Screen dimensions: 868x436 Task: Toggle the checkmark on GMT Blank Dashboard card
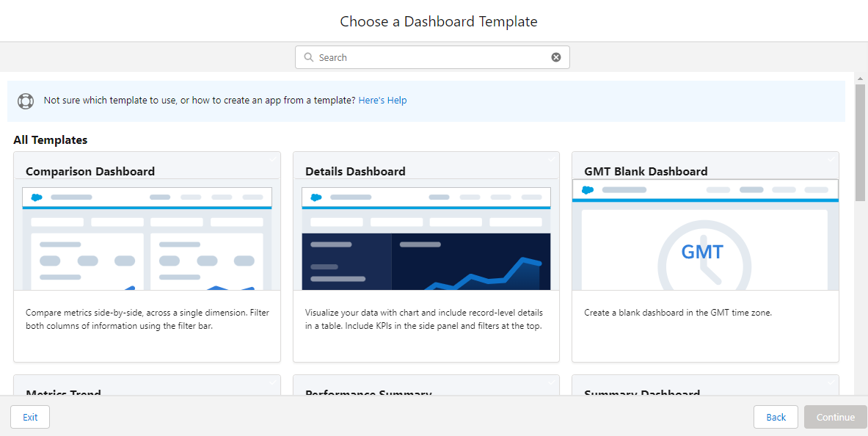tap(831, 159)
